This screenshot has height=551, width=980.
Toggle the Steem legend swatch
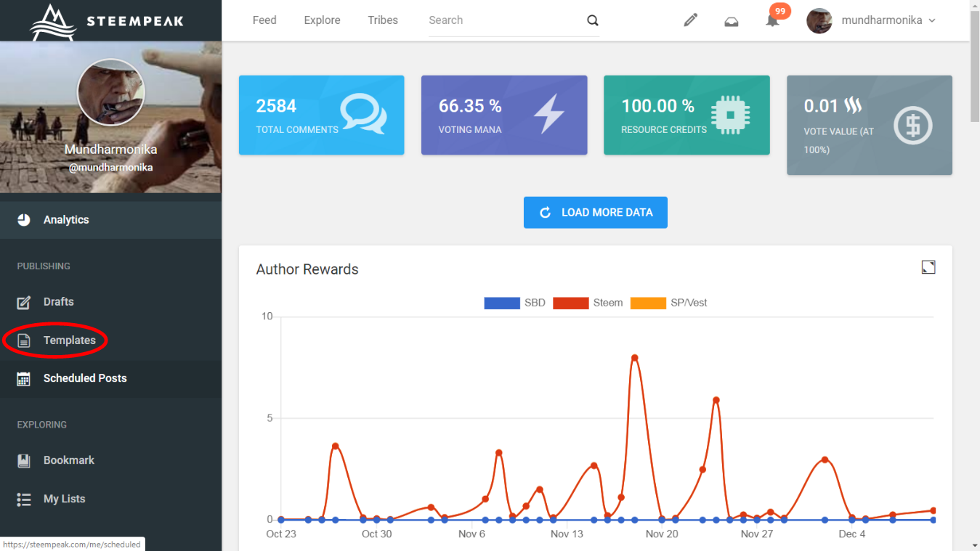tap(571, 303)
